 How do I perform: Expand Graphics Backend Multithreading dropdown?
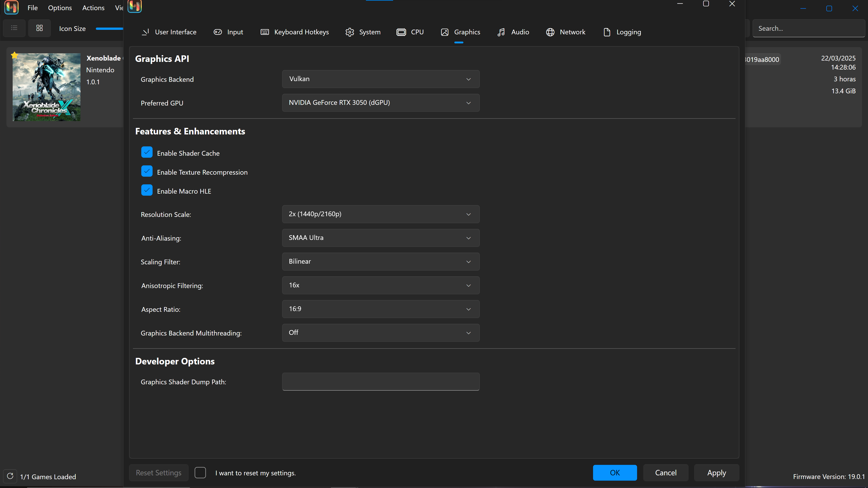click(x=381, y=333)
